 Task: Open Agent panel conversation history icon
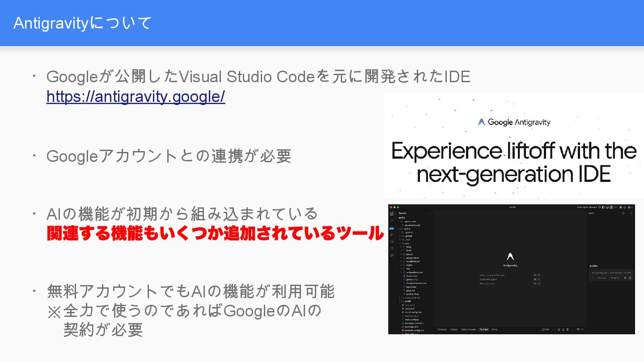pyautogui.click(x=623, y=213)
